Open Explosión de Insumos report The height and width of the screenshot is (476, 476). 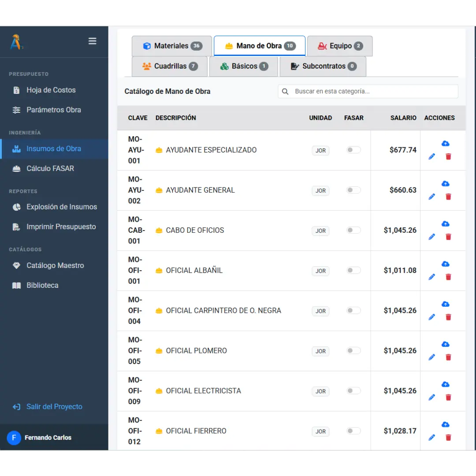[x=54, y=207]
